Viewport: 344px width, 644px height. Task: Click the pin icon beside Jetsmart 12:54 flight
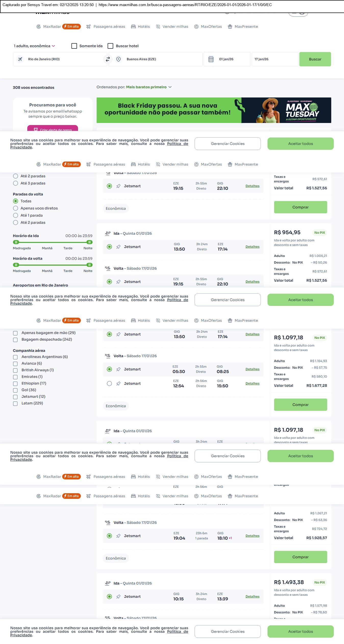[118, 383]
